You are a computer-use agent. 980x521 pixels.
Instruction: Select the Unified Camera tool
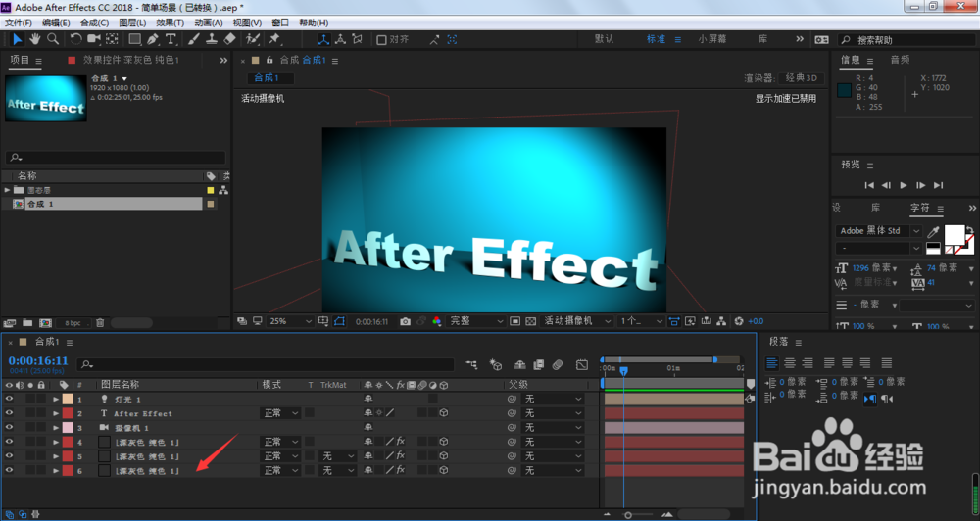pos(94,39)
